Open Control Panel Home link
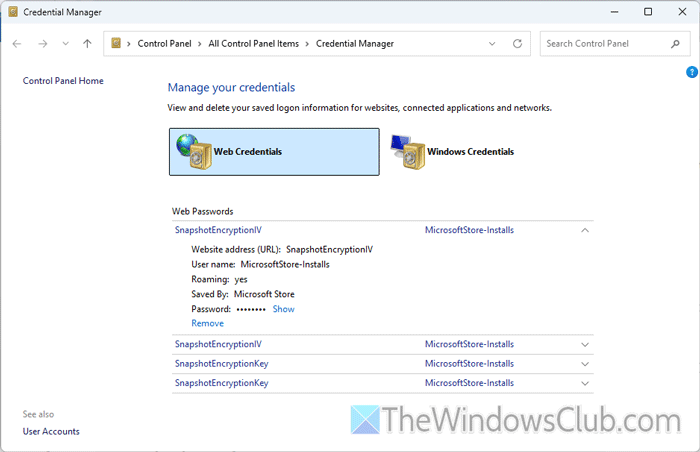The image size is (700, 452). [x=63, y=81]
